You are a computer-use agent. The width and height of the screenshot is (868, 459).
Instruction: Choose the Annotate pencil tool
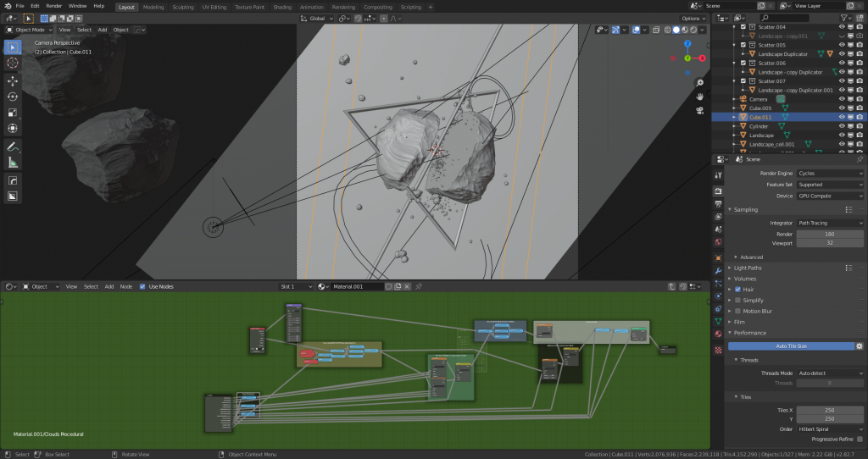tap(13, 147)
